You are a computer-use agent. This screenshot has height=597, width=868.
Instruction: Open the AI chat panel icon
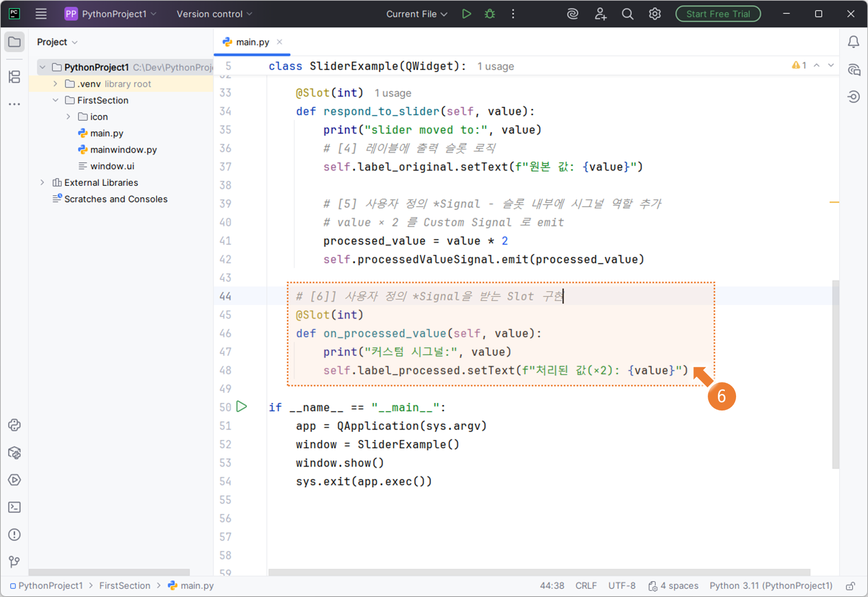click(854, 69)
